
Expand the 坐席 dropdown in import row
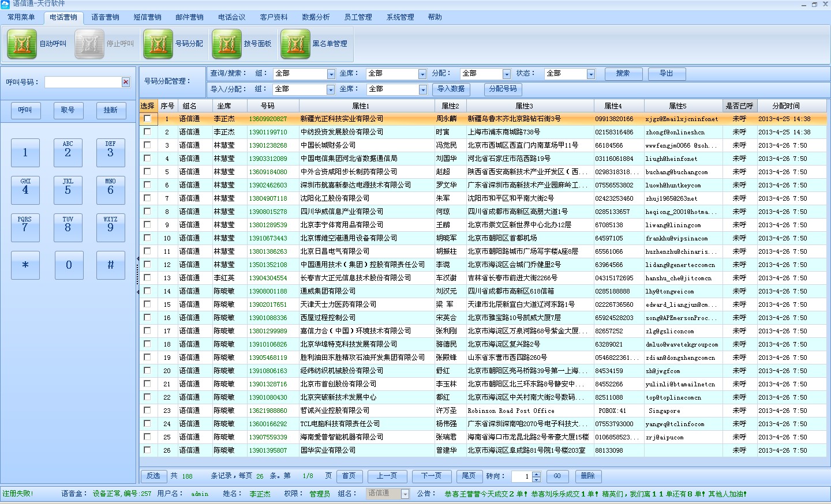coord(423,90)
